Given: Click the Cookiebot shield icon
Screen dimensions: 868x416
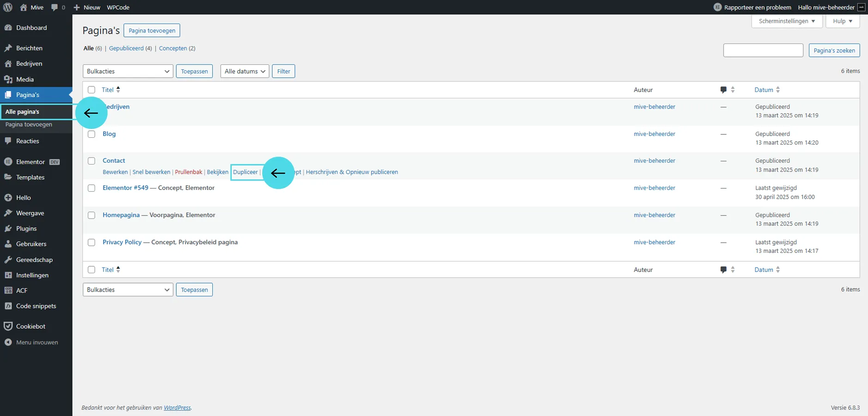Looking at the screenshot, I should [x=8, y=326].
